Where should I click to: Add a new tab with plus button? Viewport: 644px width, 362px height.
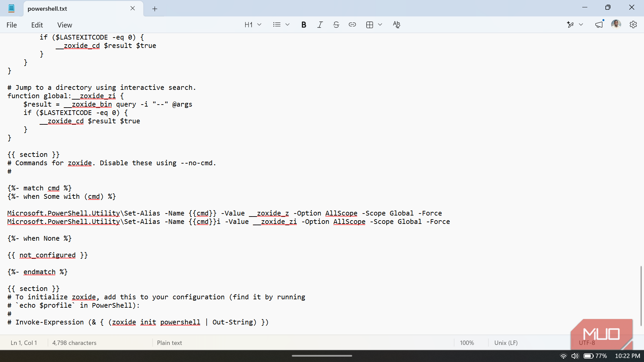(x=155, y=9)
